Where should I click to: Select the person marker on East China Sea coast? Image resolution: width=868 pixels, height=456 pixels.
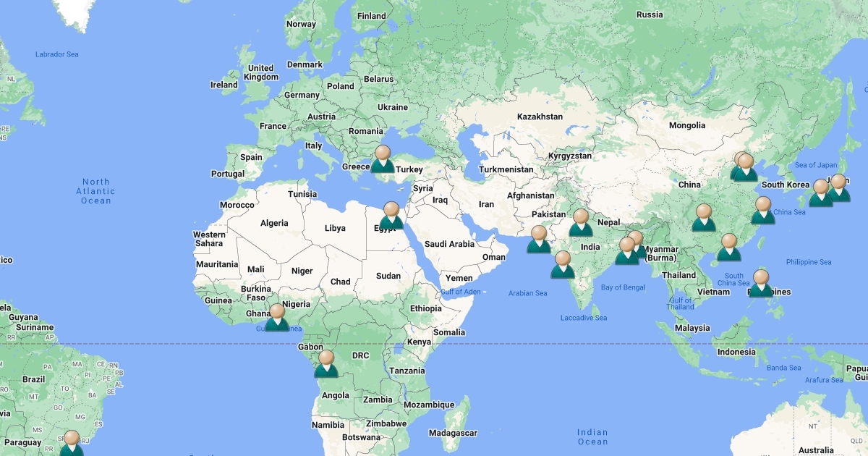763,211
